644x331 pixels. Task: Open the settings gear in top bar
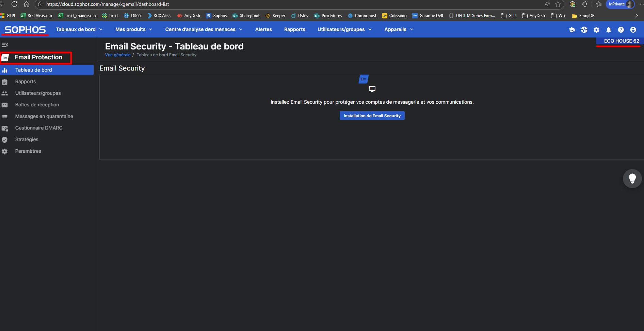coord(596,30)
